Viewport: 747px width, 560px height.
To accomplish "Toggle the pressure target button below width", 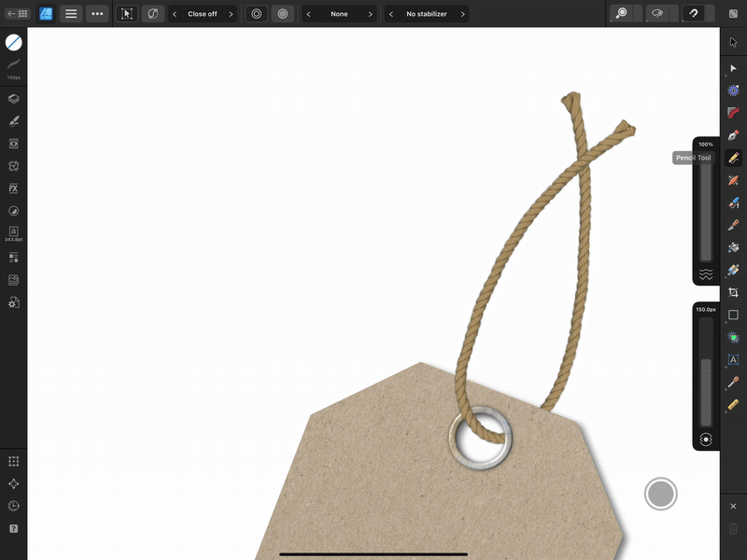I will pyautogui.click(x=706, y=439).
